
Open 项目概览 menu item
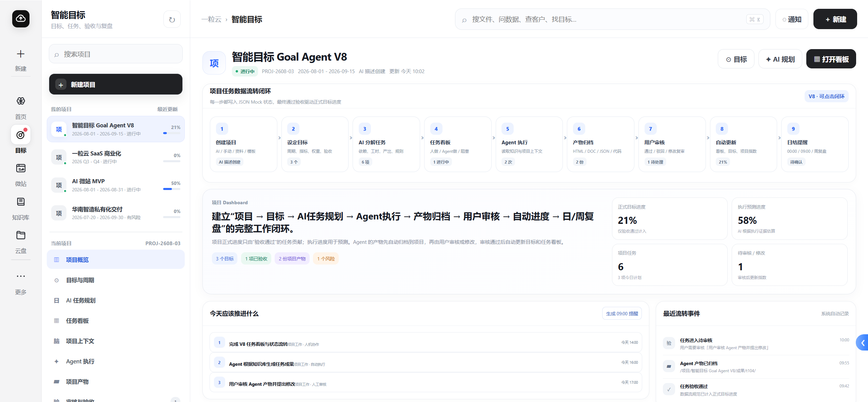pyautogui.click(x=116, y=260)
